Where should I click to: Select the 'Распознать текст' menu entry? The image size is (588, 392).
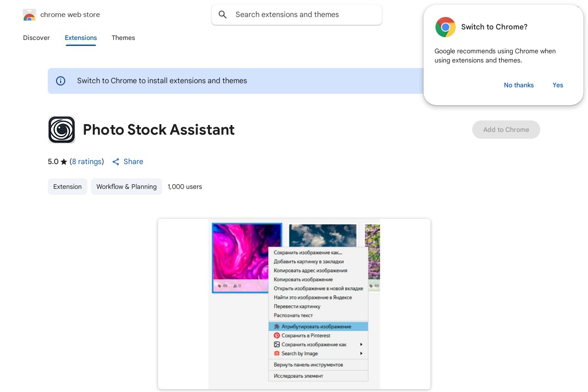(x=318, y=315)
